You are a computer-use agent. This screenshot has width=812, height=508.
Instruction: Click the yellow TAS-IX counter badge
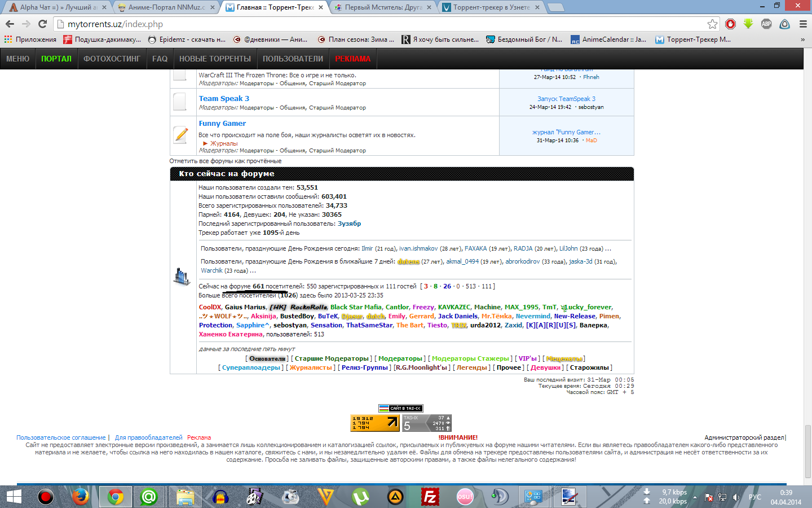tap(375, 423)
